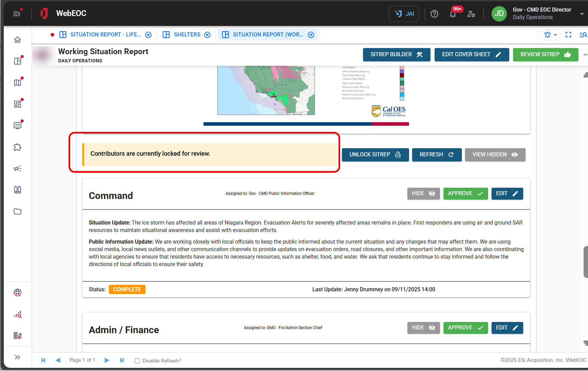Expand the user profile dropdown arrow
This screenshot has height=371, width=588.
pyautogui.click(x=582, y=14)
